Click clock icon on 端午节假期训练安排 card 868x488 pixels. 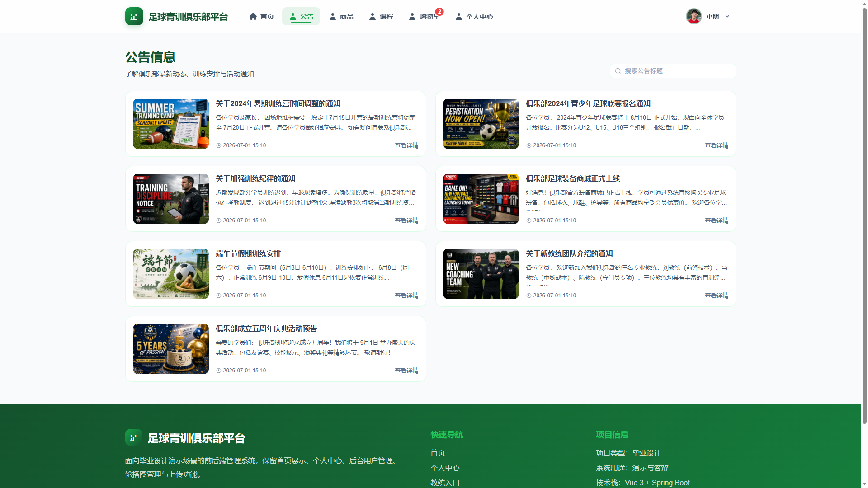click(219, 296)
